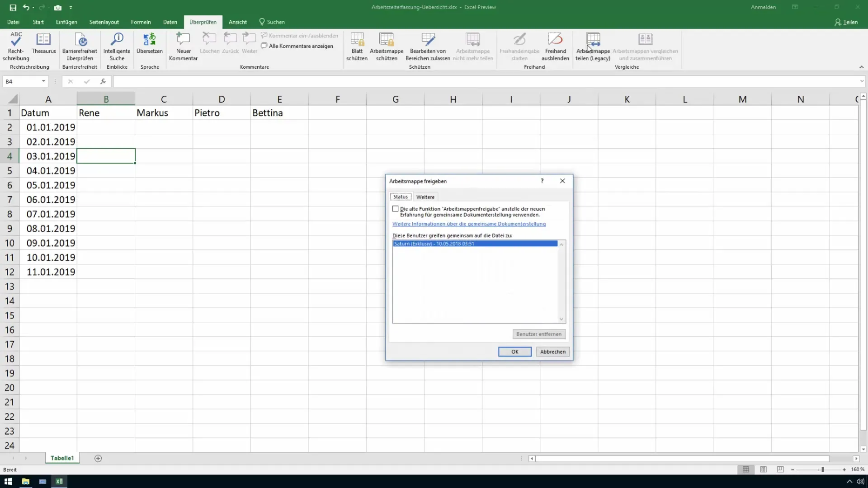Click OK to confirm Arbeitsmappe freigeben
The height and width of the screenshot is (488, 868).
pos(515,351)
